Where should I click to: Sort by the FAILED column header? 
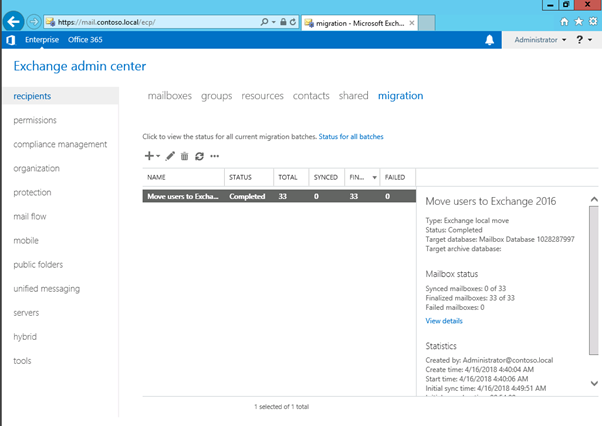click(x=398, y=177)
